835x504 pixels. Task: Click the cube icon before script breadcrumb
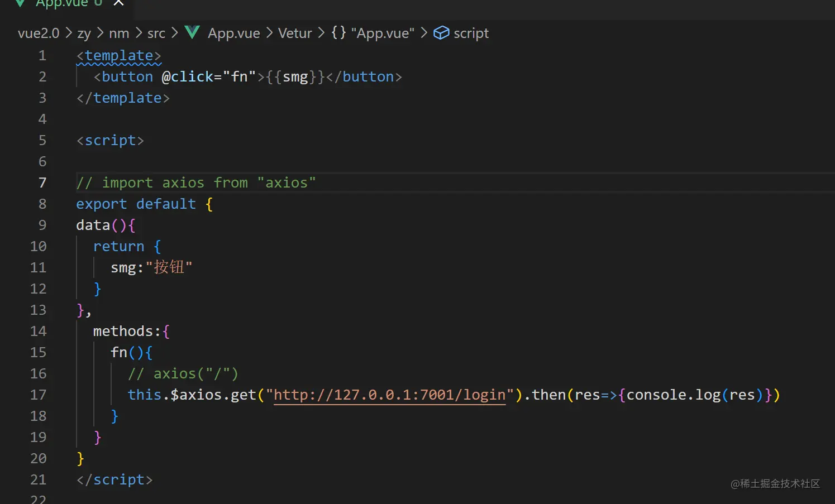click(441, 33)
